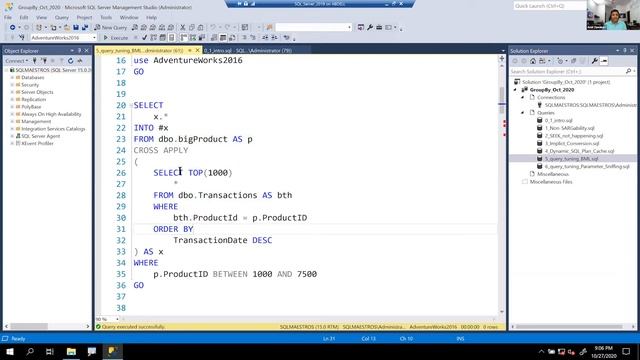The height and width of the screenshot is (360, 640).
Task: Click the Home icon in Solution Explorer
Action: tap(533, 61)
